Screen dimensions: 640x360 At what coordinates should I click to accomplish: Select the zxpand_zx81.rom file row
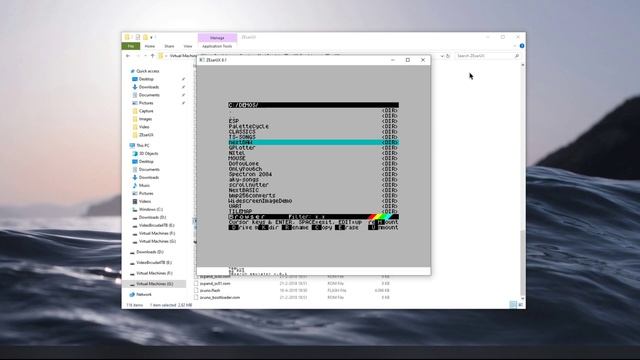click(x=293, y=283)
